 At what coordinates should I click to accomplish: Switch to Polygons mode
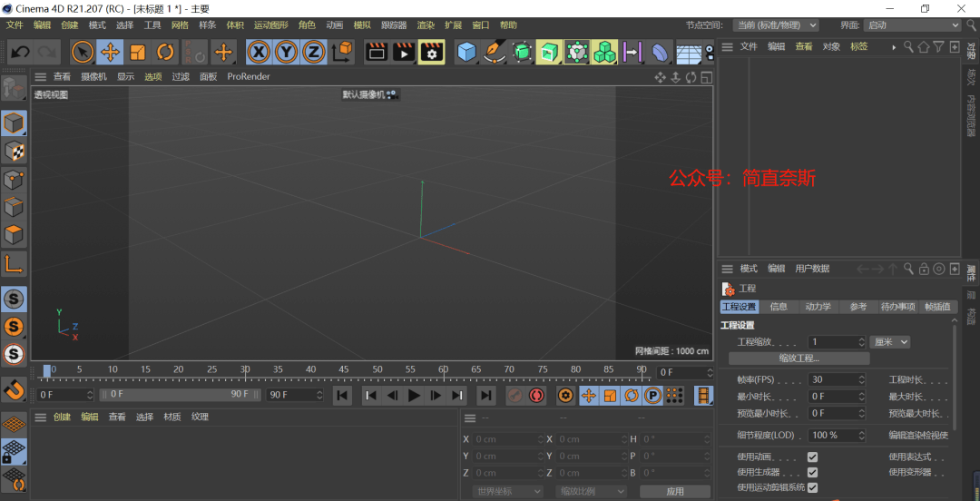(15, 236)
